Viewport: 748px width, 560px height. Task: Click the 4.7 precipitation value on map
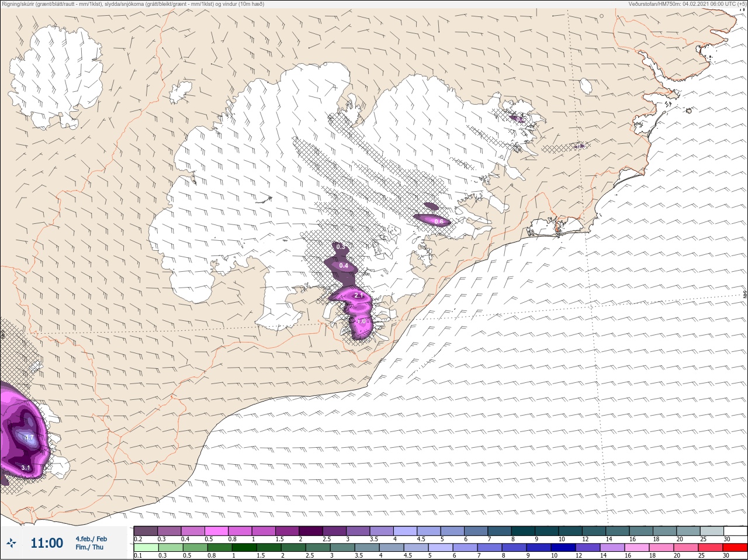[28, 437]
